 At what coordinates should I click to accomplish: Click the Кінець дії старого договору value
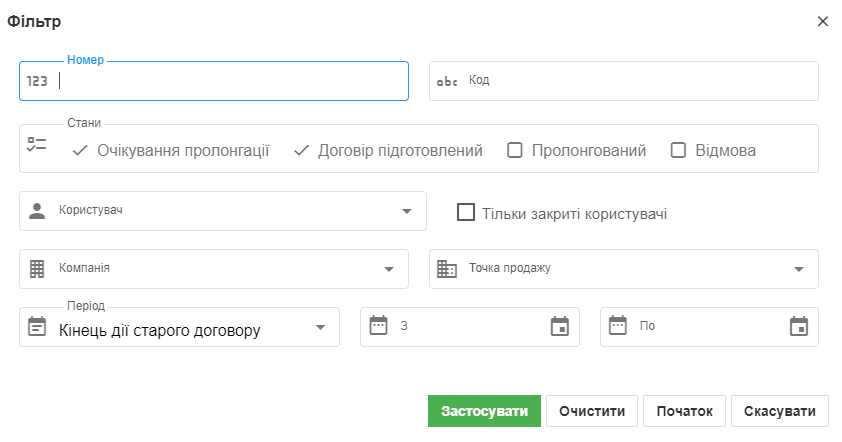159,330
